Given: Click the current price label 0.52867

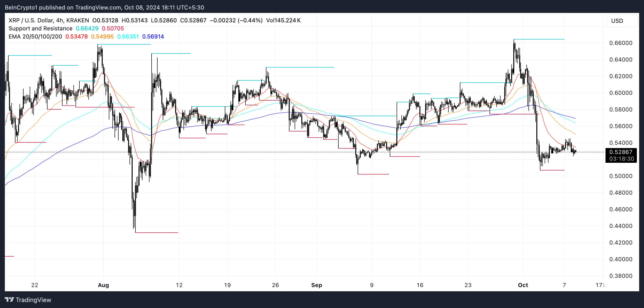Looking at the screenshot, I should [621, 152].
